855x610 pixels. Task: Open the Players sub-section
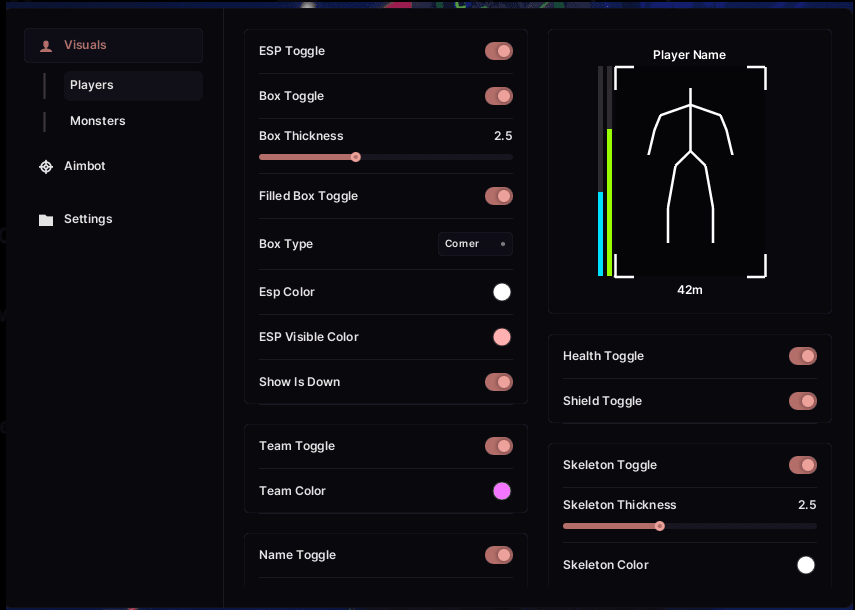(133, 85)
